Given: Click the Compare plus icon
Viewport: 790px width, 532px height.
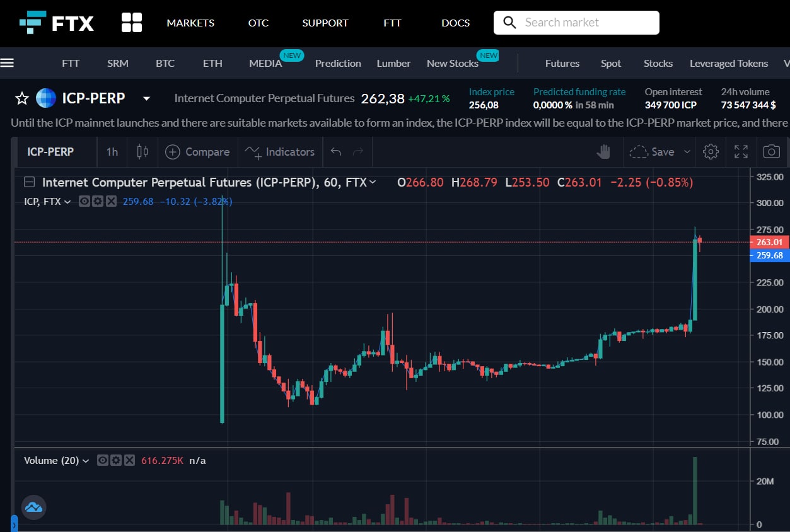Looking at the screenshot, I should pyautogui.click(x=172, y=152).
